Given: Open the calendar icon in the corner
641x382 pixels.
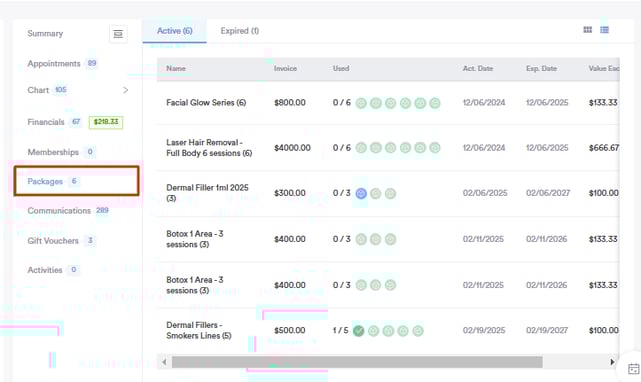Looking at the screenshot, I should tap(634, 369).
